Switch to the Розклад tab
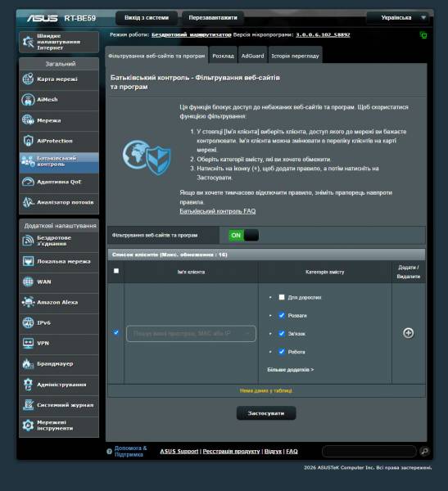Image resolution: width=448 pixels, height=491 pixels. tap(223, 56)
